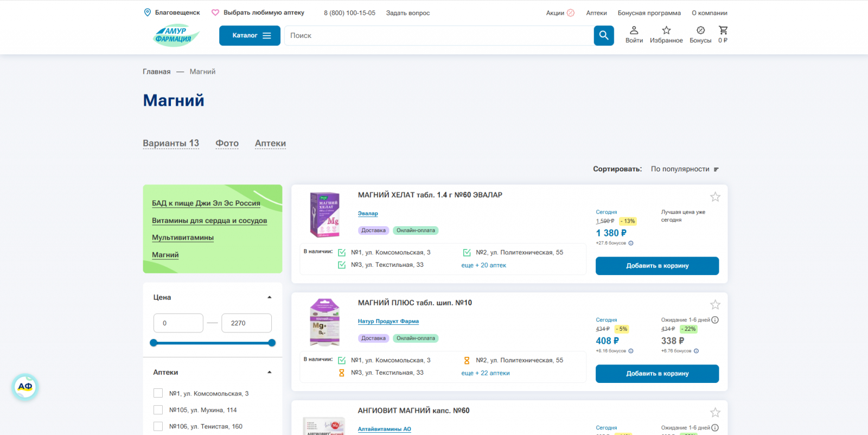Click bonus info icon under 338 ₽
Viewport: 868px width, 435px height.
click(x=697, y=351)
